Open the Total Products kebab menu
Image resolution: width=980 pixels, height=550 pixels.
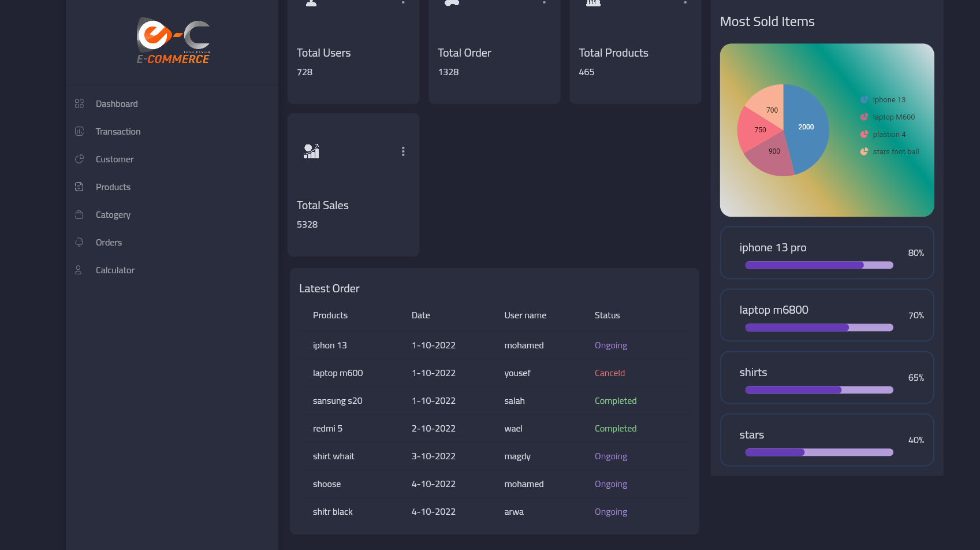pos(685,3)
